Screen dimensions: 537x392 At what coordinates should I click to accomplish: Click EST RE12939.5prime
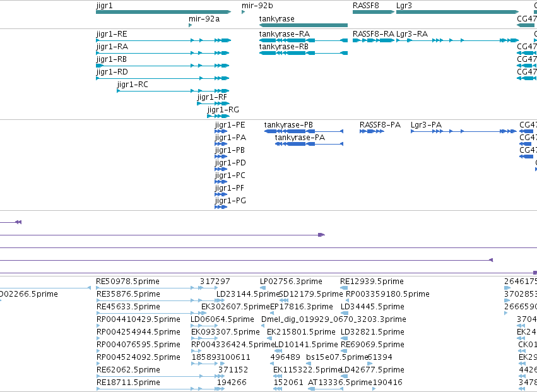[344, 288]
